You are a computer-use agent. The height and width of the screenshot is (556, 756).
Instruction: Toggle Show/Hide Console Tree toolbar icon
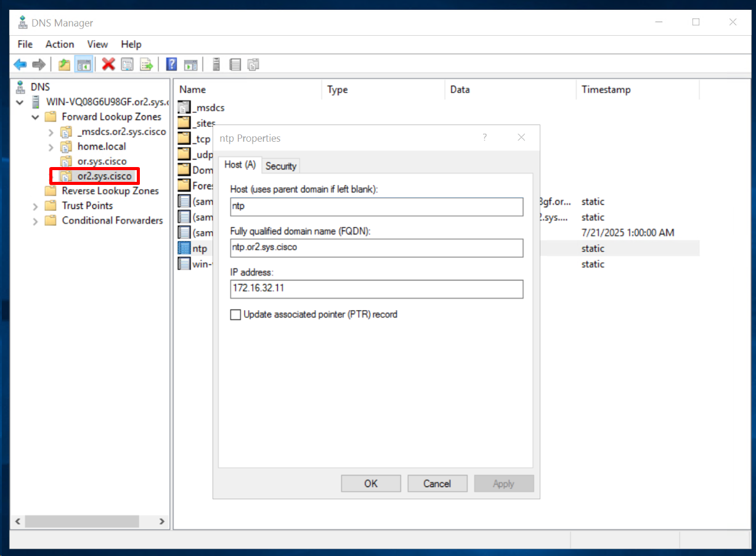coord(84,64)
